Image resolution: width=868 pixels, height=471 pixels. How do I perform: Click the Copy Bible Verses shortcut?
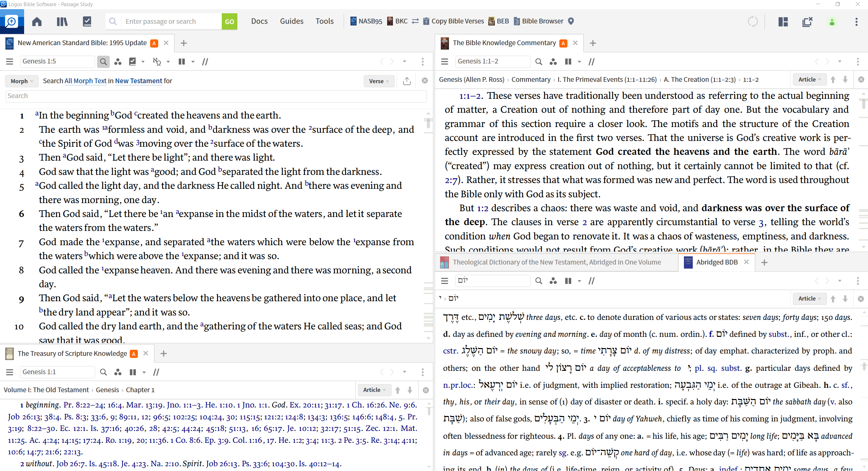(x=453, y=21)
